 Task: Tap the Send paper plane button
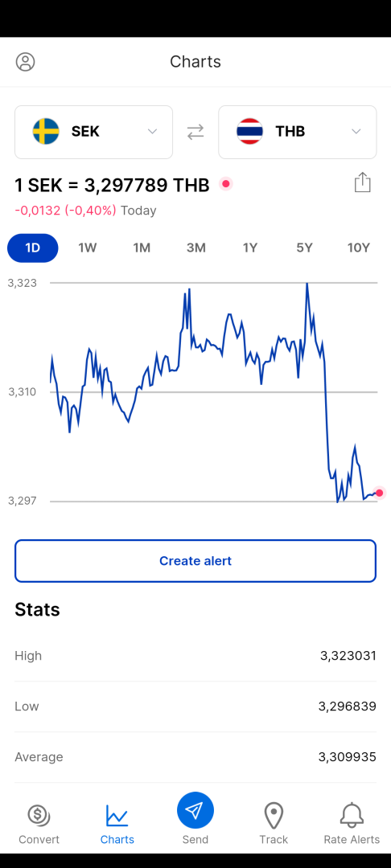pos(195,810)
